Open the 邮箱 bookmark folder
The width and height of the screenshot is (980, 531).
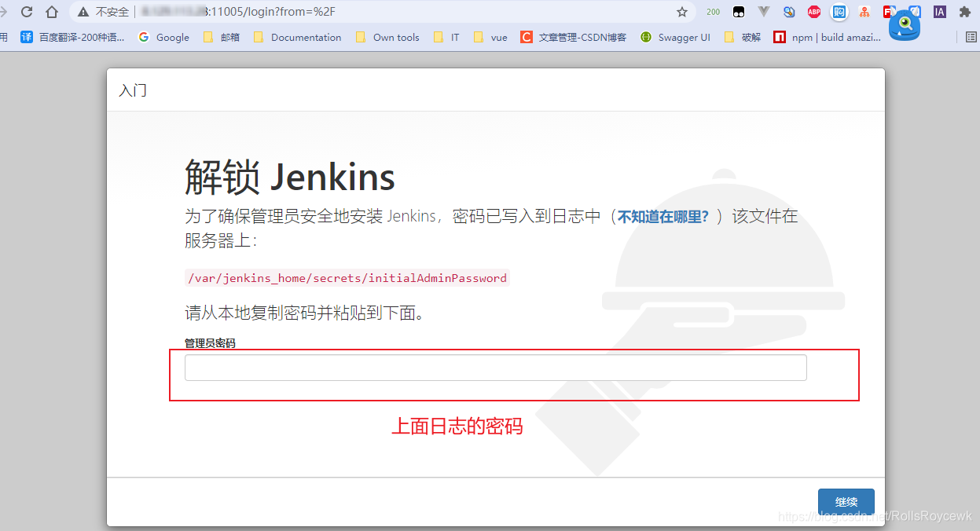coord(222,37)
